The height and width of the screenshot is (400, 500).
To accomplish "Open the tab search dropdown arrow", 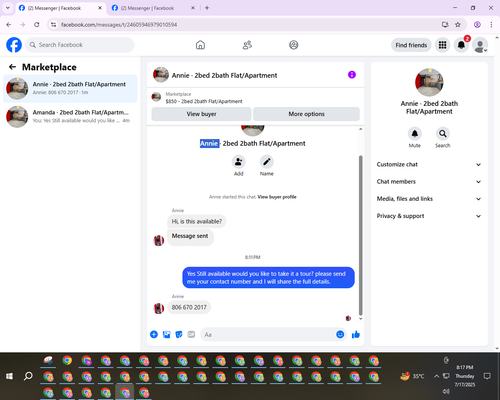I will 8,8.
